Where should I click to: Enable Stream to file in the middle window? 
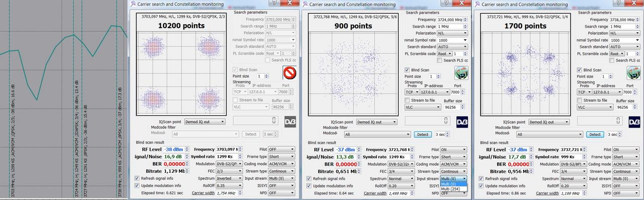[407, 100]
